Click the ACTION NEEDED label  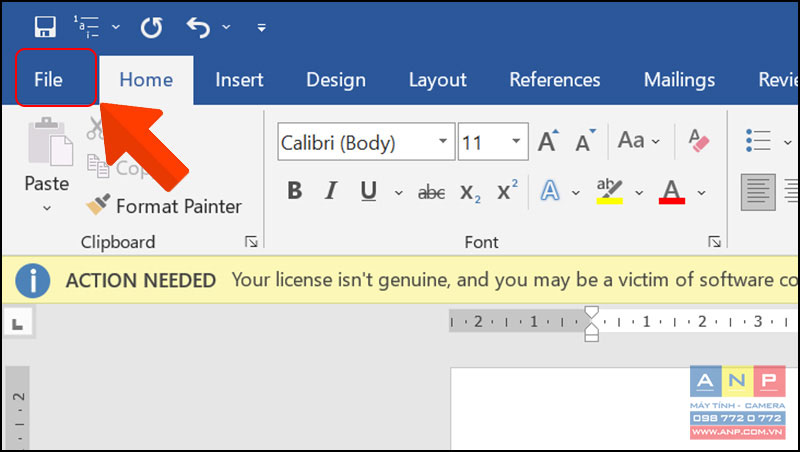click(x=141, y=281)
